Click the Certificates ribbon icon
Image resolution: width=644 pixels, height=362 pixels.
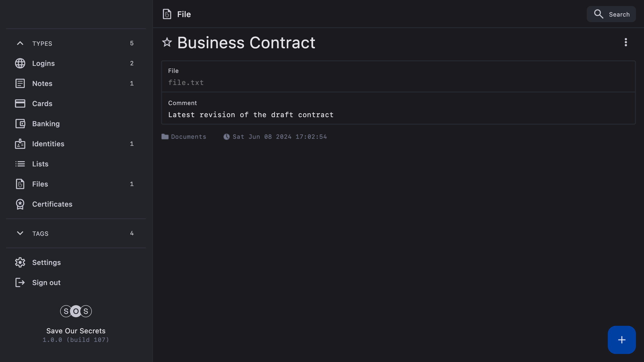tap(20, 204)
